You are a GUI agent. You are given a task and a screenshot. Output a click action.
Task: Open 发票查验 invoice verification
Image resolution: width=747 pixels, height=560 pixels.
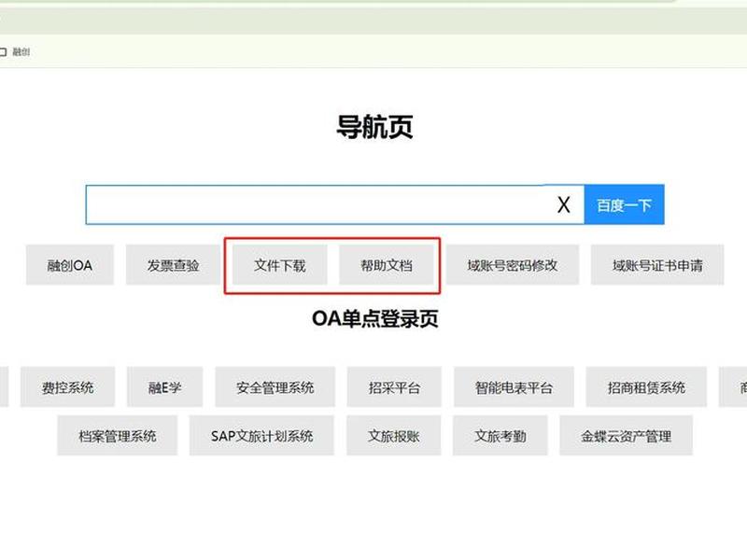(173, 265)
